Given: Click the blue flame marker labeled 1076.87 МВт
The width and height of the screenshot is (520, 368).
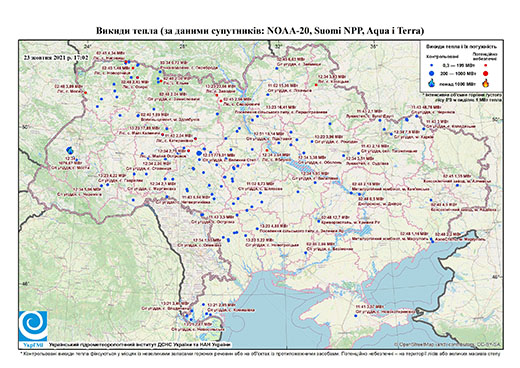Looking at the screenshot, I should coord(70,150).
